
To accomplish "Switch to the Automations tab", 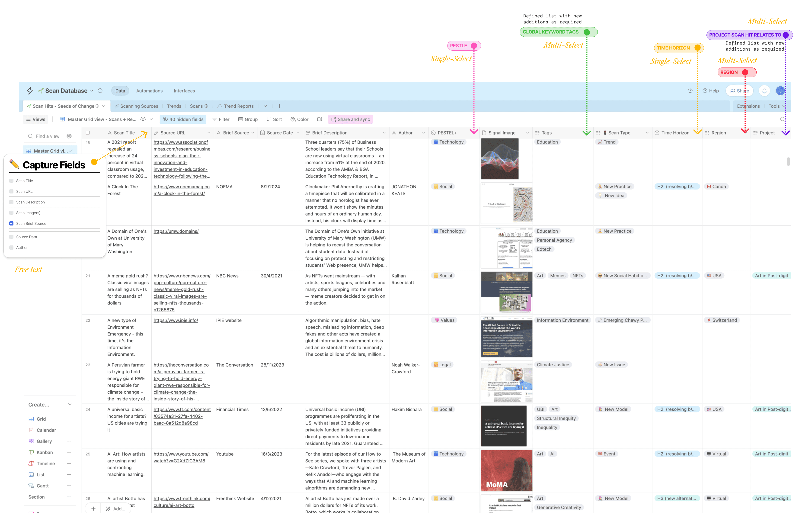I will click(x=149, y=91).
